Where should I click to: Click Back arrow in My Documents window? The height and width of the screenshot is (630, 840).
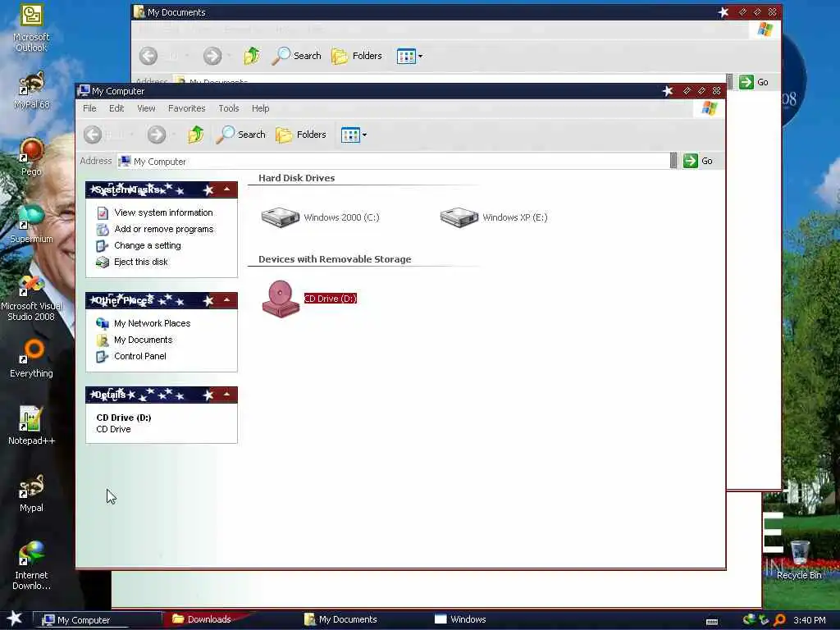[x=148, y=56]
